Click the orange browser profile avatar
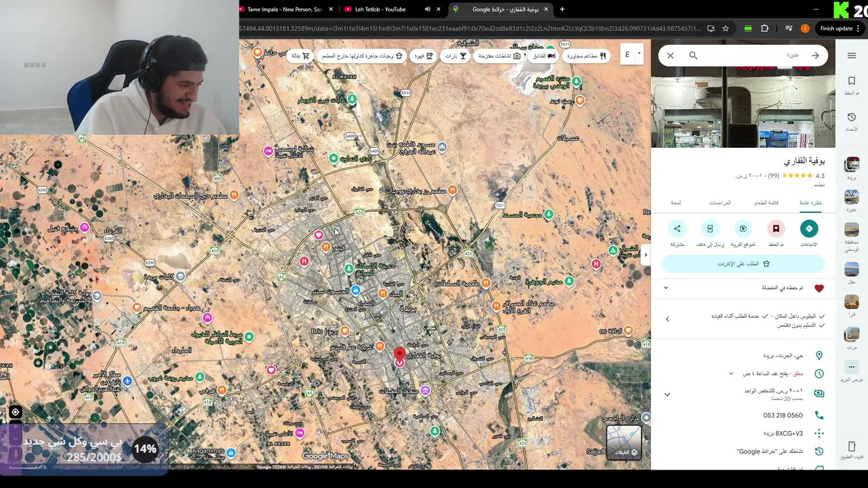 tap(805, 28)
